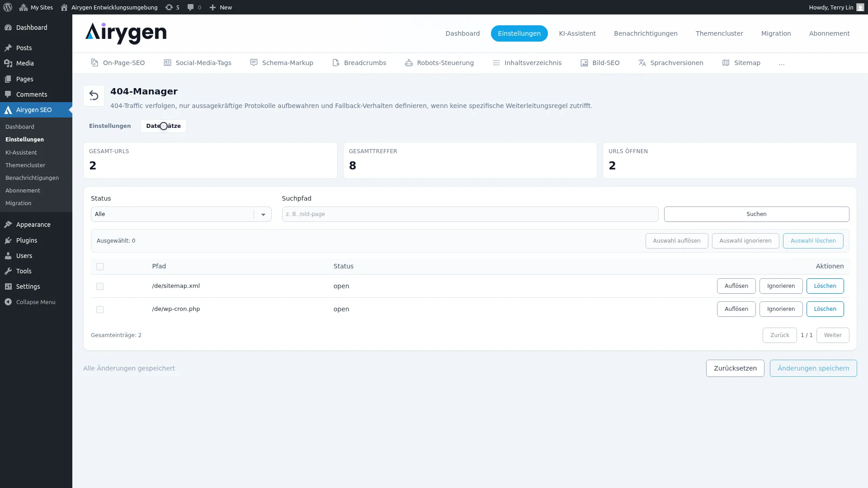The height and width of the screenshot is (488, 868).
Task: Toggle the select-all checkbox in table header
Action: point(100,267)
